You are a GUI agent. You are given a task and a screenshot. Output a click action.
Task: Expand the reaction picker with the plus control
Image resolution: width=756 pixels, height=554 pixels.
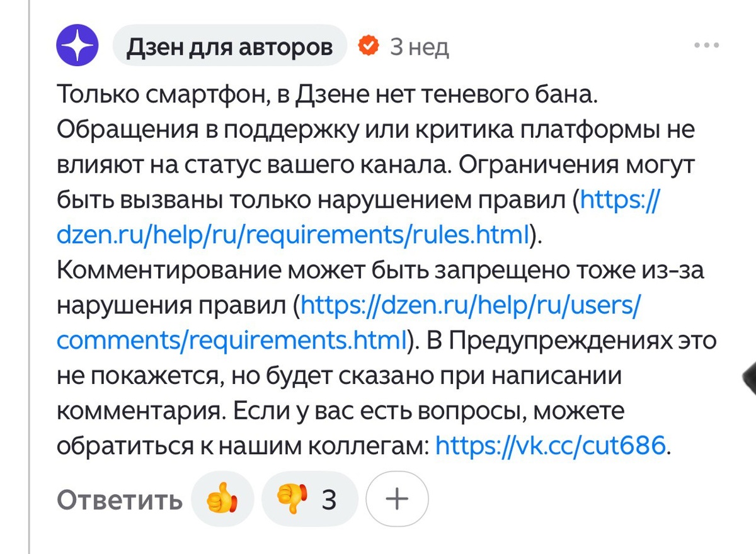tap(396, 498)
